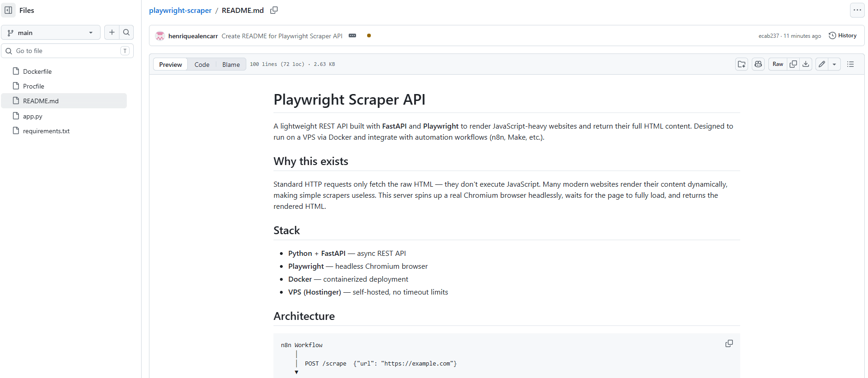This screenshot has width=868, height=378.
Task: Click the Stack heading
Action: tap(286, 230)
